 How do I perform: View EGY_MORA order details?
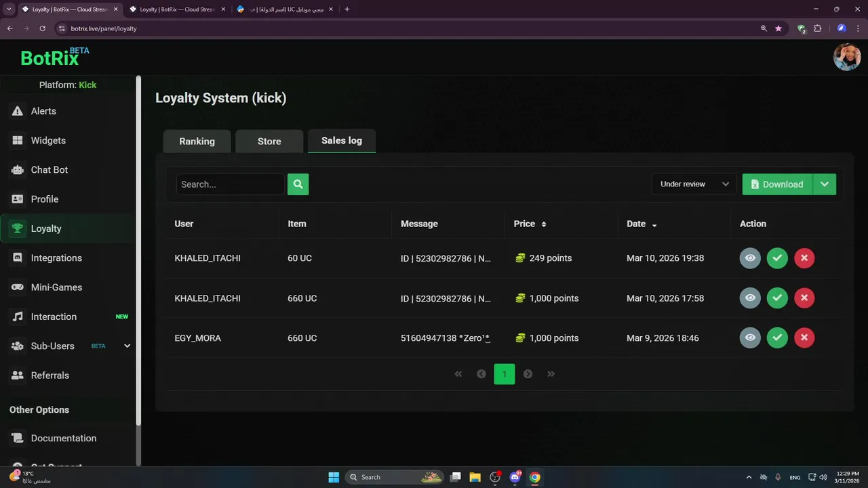point(750,338)
